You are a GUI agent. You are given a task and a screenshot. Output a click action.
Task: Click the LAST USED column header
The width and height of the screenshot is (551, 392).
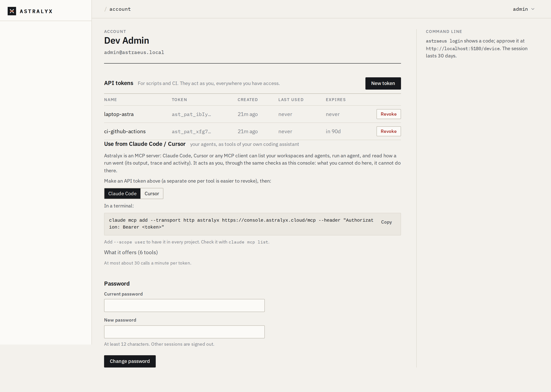291,100
